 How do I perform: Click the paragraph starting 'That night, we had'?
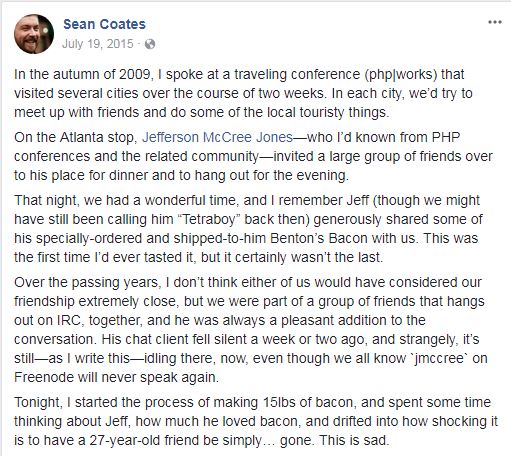click(248, 229)
